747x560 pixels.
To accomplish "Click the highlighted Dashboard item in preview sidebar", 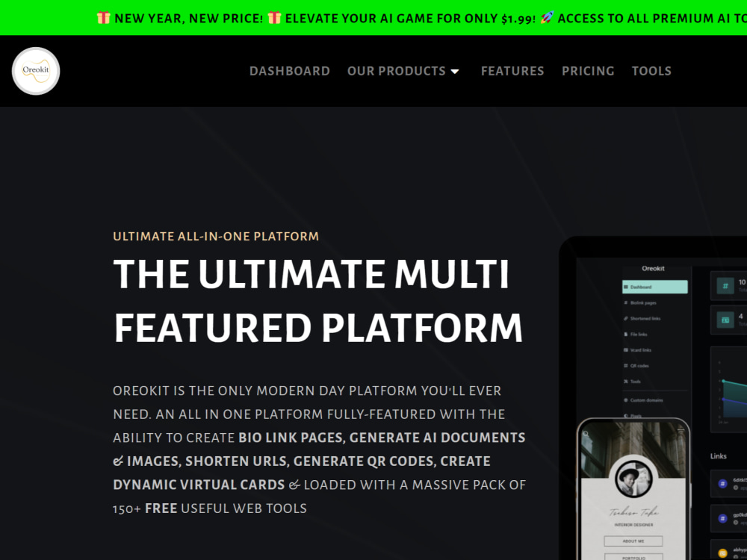I will (x=654, y=287).
